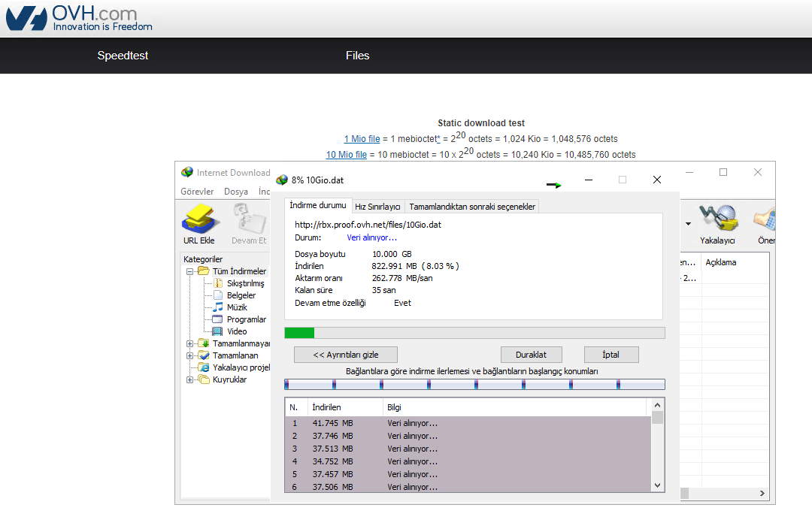Select connection row 5 with 37.457 MB

(468, 474)
